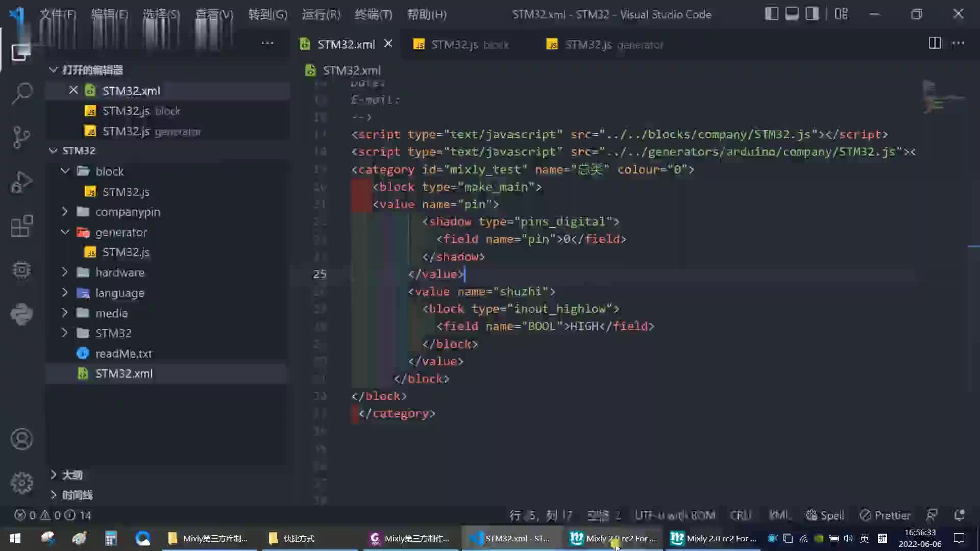Expand the 大纲 outline section
Viewport: 980px width, 551px height.
click(x=53, y=475)
